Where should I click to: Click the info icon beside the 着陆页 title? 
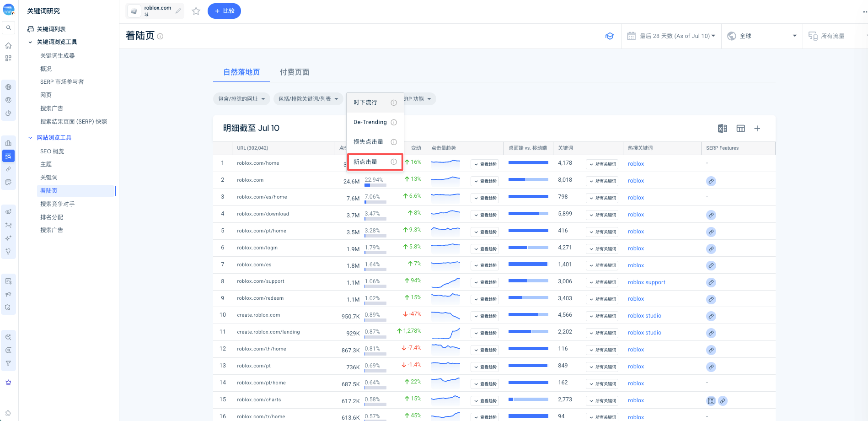tap(161, 36)
